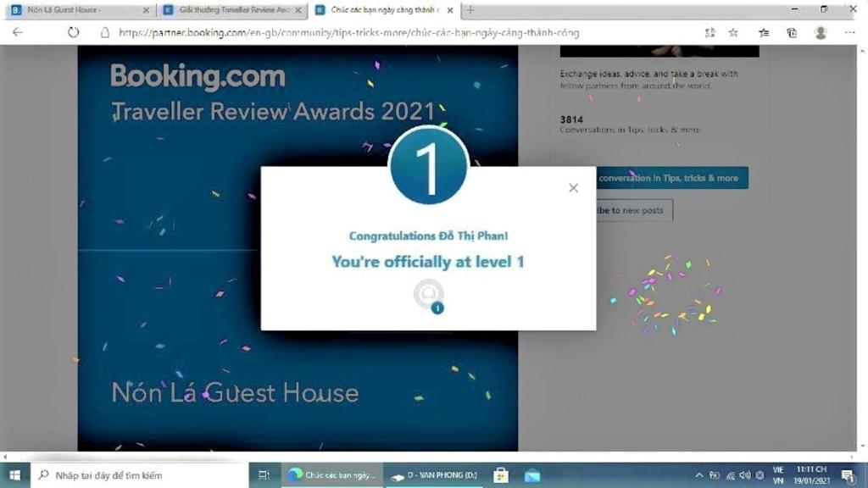
Task: Expand the system tray hidden icons chevron
Action: pyautogui.click(x=699, y=475)
